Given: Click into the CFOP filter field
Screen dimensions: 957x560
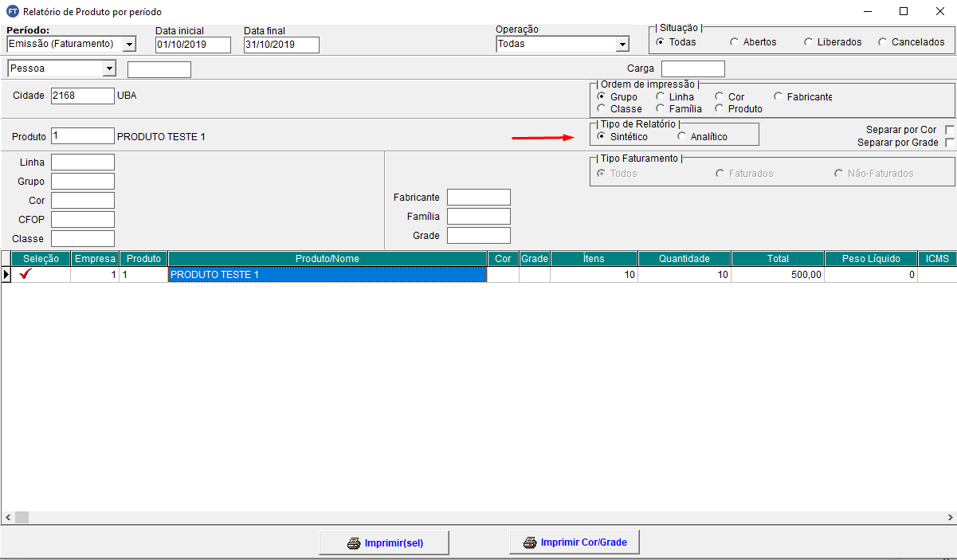Looking at the screenshot, I should [83, 220].
